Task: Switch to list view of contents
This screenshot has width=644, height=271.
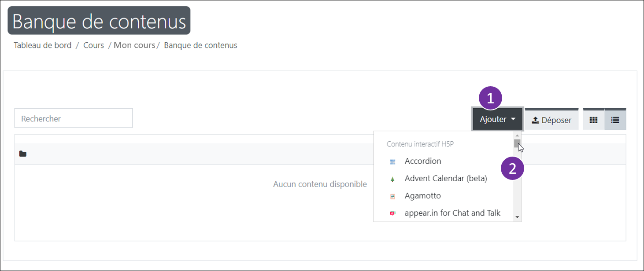Action: [x=615, y=120]
